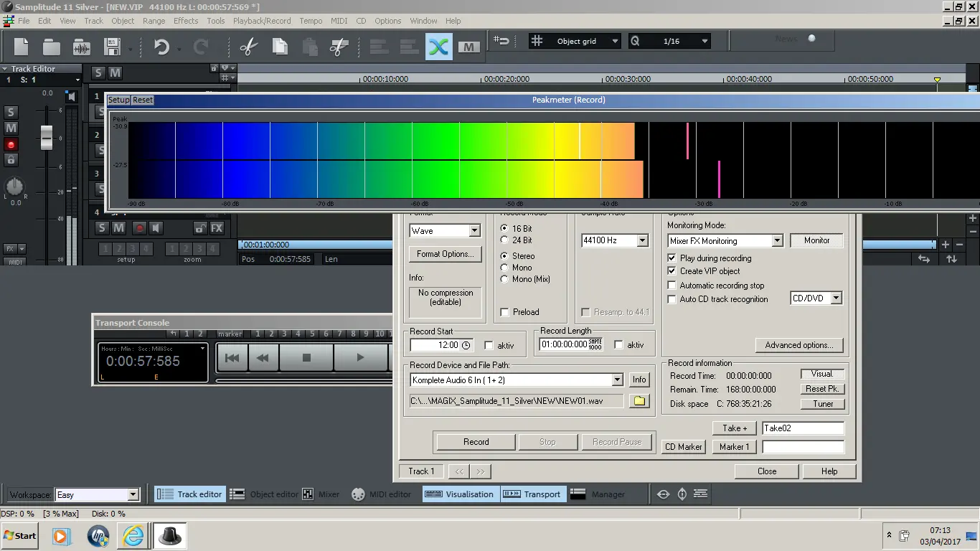Expand the Komplete Audio 6 In device dropdown

tap(617, 380)
